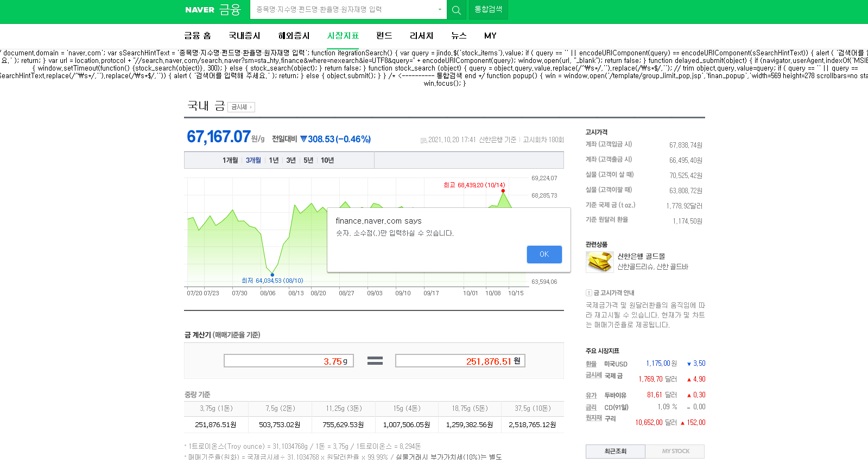Open the 해외증시 menu

coord(294,36)
